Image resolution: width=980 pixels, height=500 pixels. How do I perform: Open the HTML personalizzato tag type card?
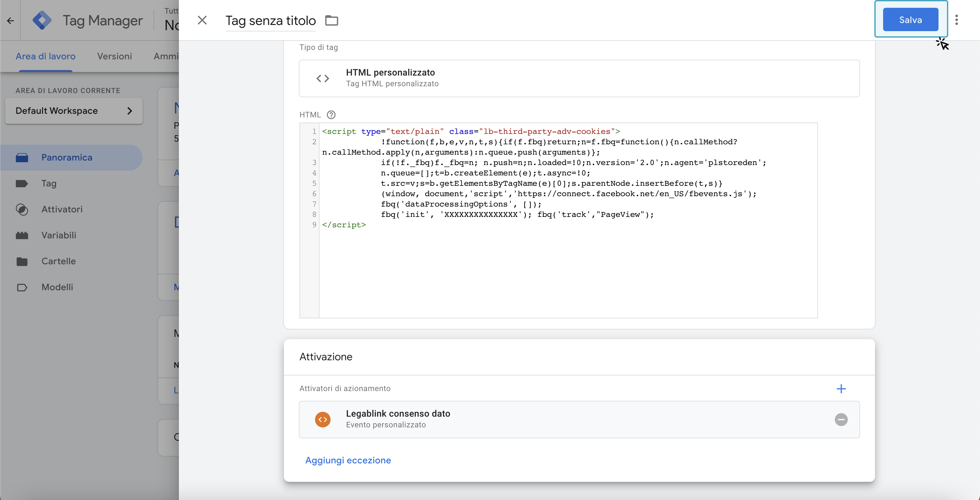[x=579, y=78]
